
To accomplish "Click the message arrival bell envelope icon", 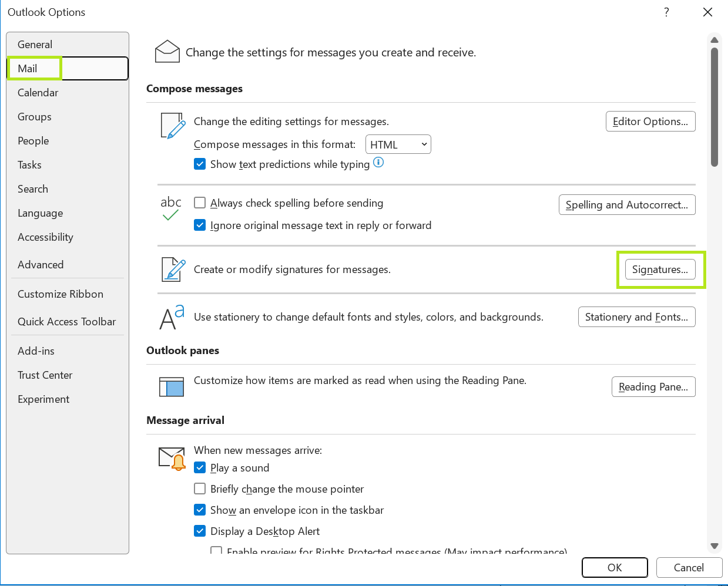I will coord(172,459).
